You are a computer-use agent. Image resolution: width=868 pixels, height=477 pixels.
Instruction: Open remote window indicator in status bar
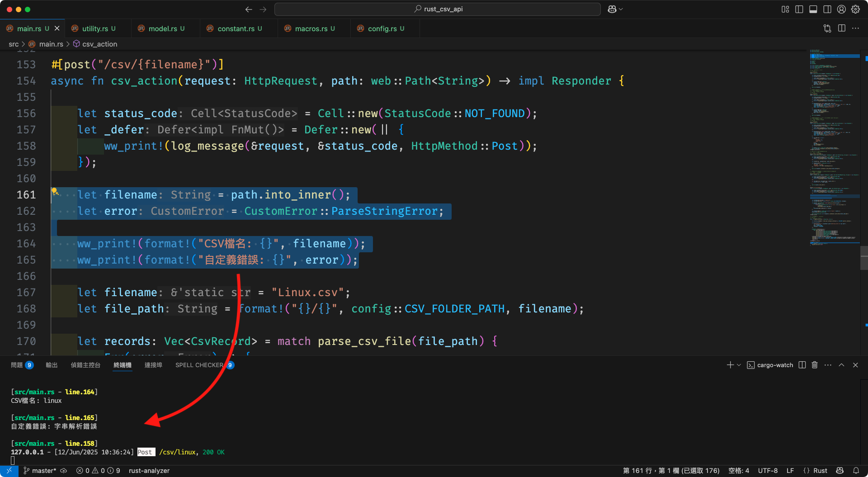click(9, 471)
